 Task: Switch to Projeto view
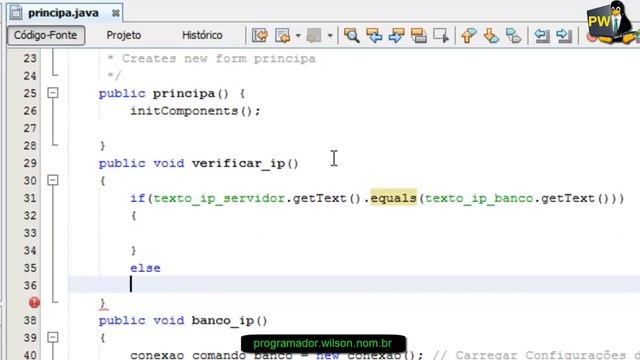[124, 35]
